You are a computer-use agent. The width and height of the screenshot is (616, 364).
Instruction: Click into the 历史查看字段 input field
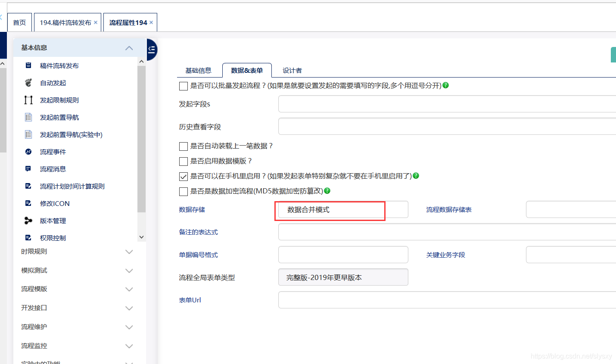point(447,126)
